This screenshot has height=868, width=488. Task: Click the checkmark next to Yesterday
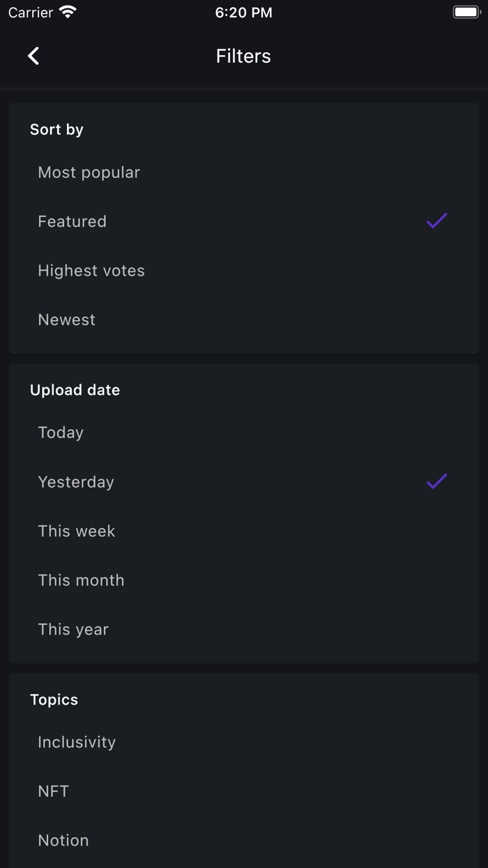click(436, 481)
